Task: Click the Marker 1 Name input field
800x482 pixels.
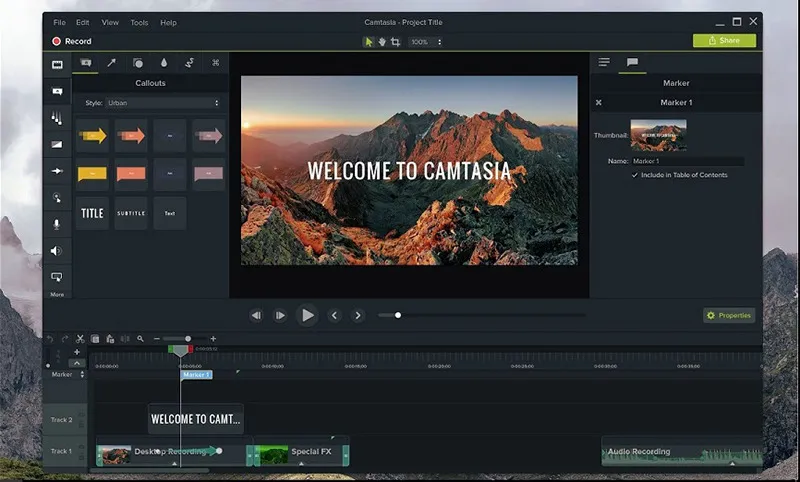Action: (688, 161)
